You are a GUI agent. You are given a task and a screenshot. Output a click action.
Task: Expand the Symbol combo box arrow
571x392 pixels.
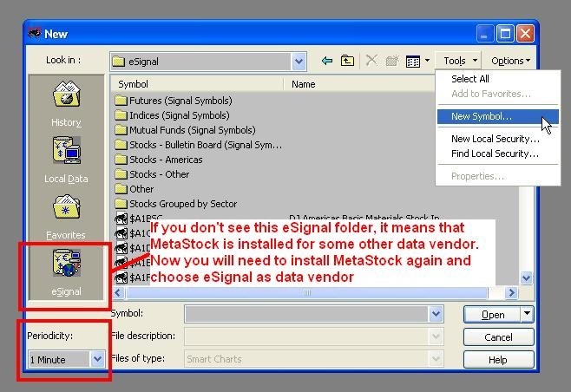point(436,314)
